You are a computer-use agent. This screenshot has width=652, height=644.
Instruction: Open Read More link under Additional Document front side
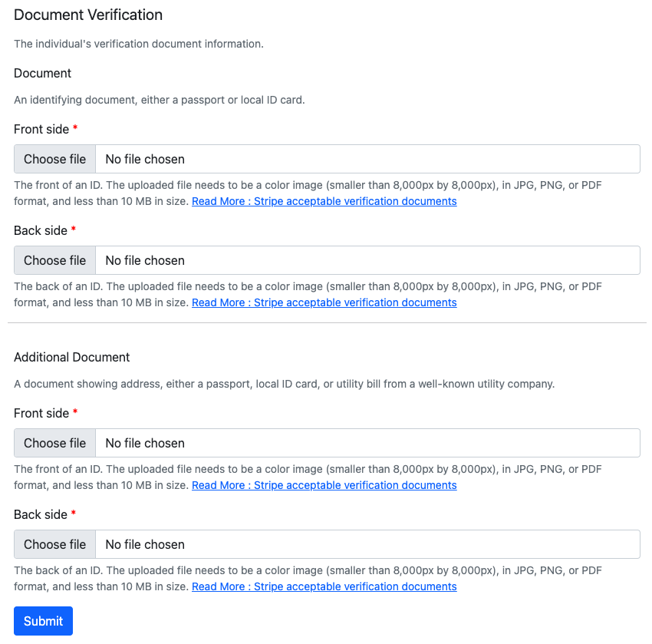pos(324,485)
